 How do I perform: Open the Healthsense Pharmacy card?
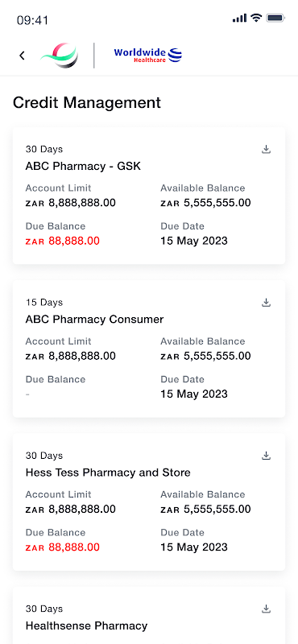pyautogui.click(x=149, y=615)
